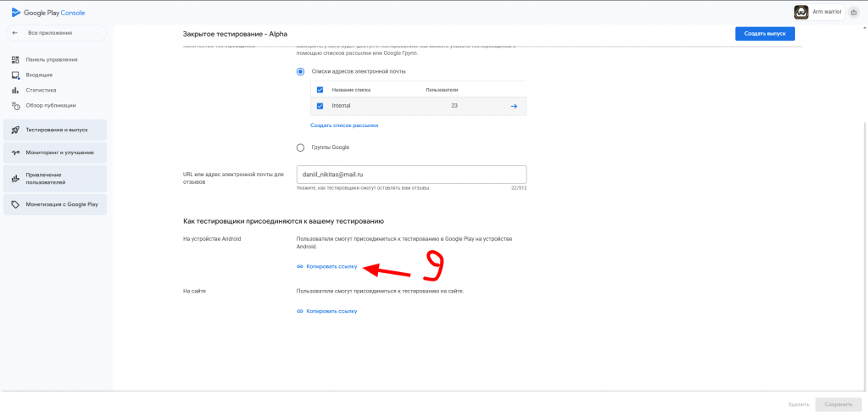Click the Удалить button

tap(799, 404)
